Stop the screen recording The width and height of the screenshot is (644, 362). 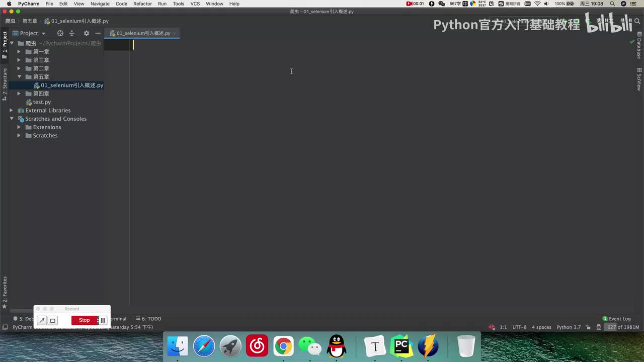point(84,320)
